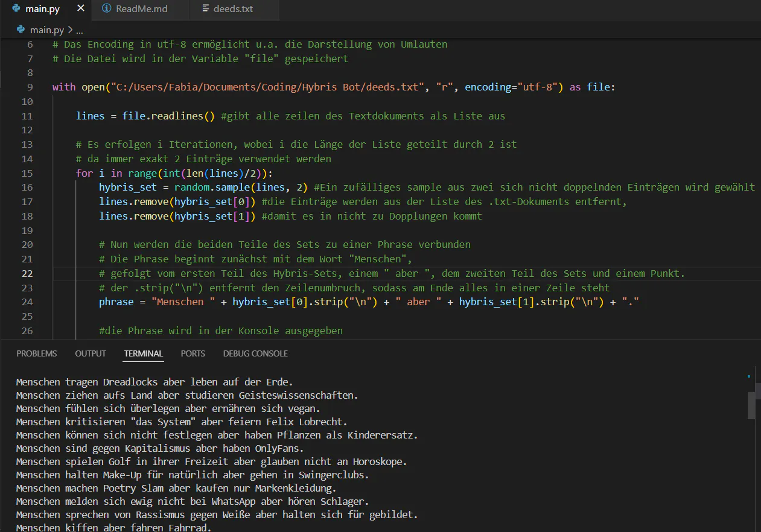Click the terminal's vertical scrollbar thumb
Image resolution: width=761 pixels, height=532 pixels.
tap(751, 405)
